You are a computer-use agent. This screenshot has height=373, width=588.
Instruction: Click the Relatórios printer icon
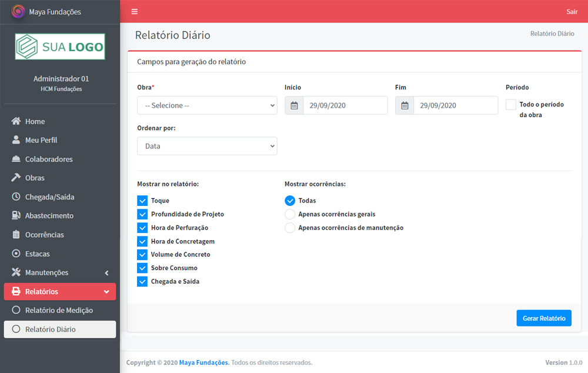[x=16, y=292]
